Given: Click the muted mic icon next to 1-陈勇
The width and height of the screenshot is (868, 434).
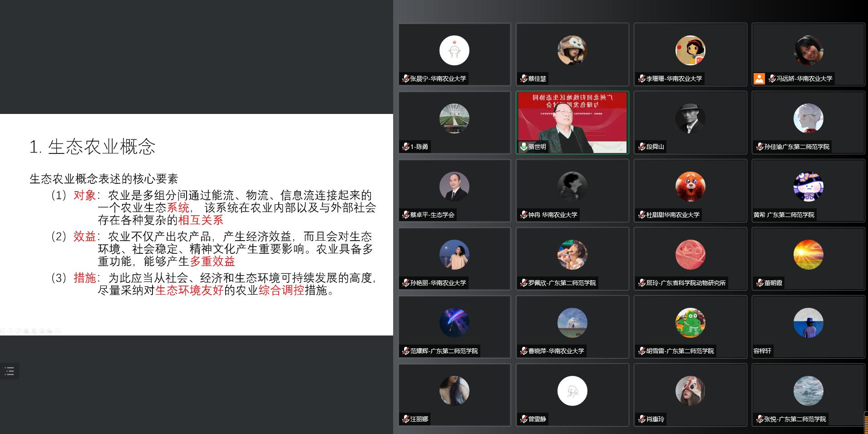Looking at the screenshot, I should click(405, 147).
